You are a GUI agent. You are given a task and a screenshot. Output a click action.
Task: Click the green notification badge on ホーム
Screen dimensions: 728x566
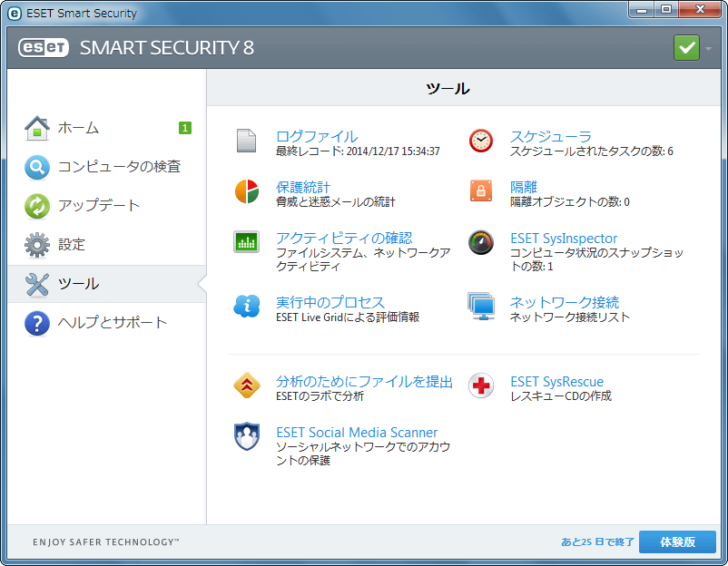185,128
